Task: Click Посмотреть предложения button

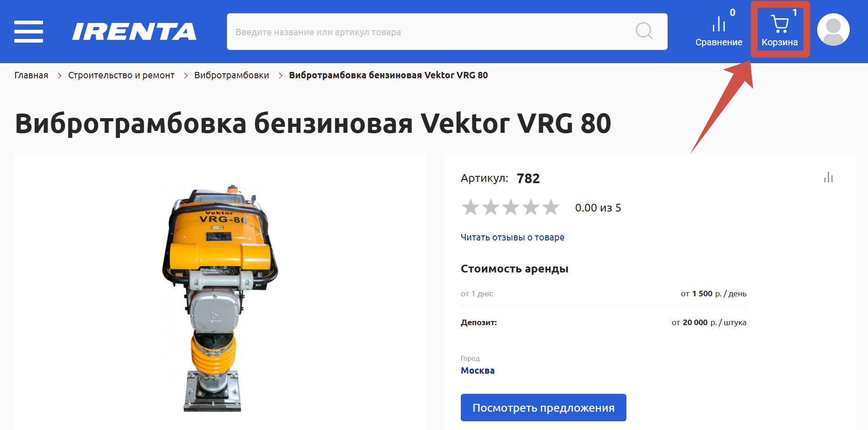Action: 543,408
